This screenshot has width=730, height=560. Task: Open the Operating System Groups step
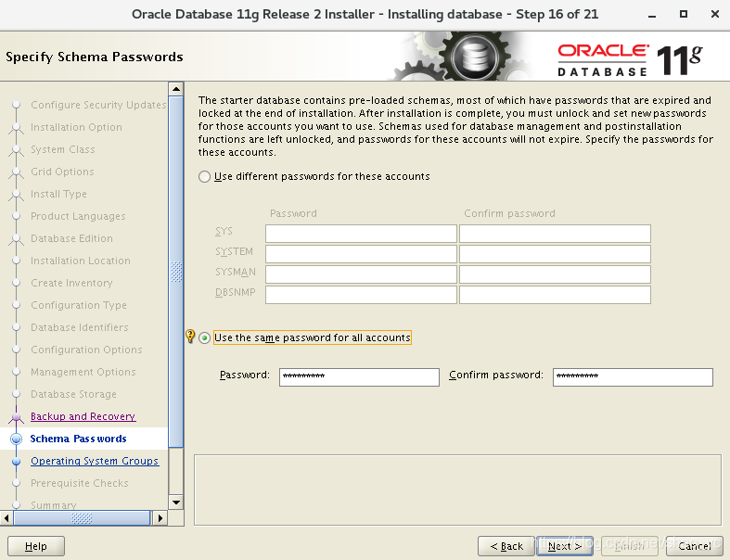coord(95,461)
